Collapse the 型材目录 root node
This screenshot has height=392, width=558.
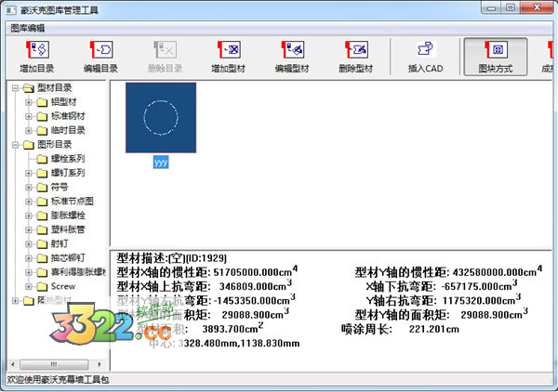[14, 88]
